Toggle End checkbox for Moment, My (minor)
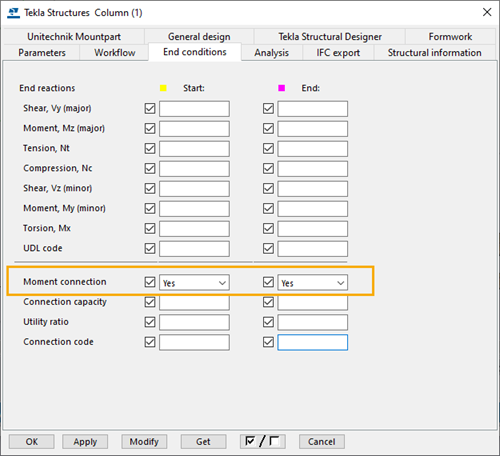This screenshot has height=456, width=500. pos(268,208)
